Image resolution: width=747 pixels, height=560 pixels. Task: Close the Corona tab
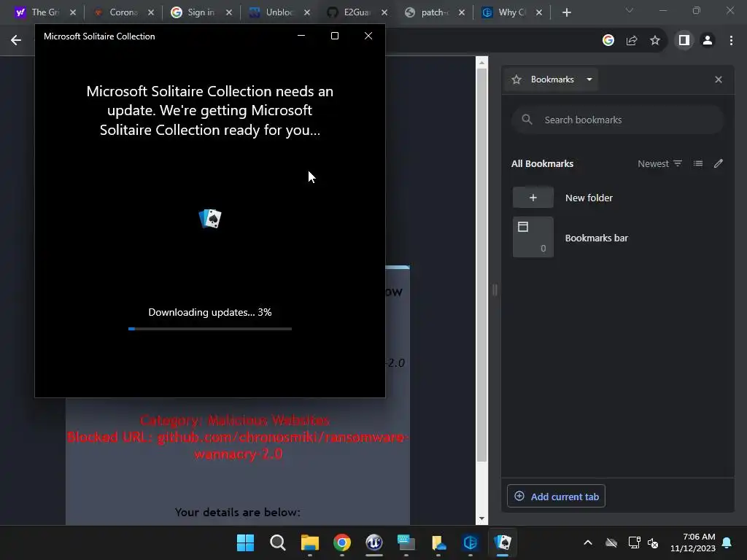(151, 12)
